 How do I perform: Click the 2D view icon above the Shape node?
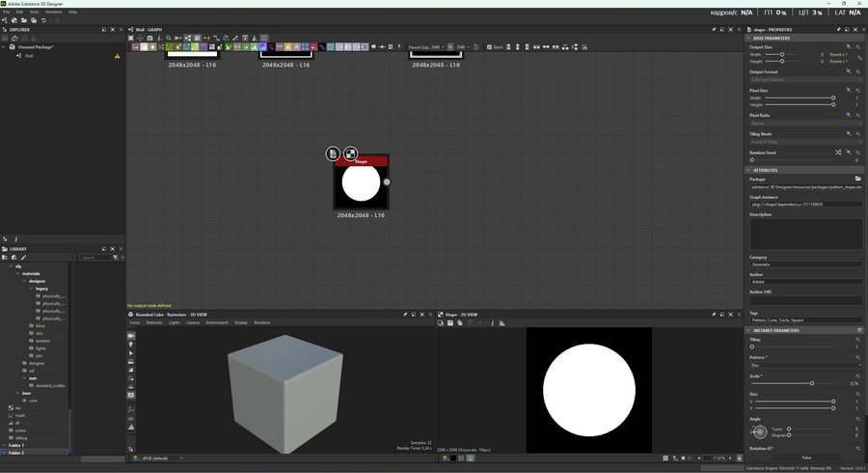351,153
